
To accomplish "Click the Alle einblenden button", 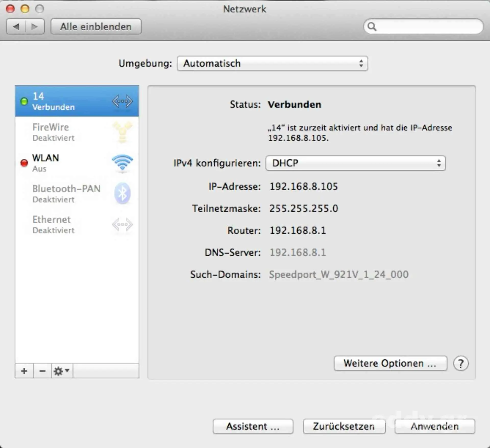I will tap(96, 27).
